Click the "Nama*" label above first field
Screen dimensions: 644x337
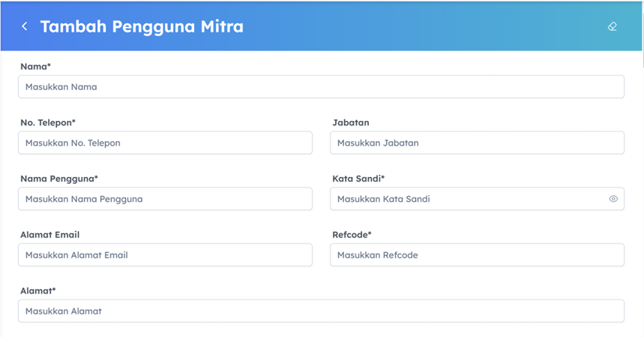pyautogui.click(x=35, y=67)
